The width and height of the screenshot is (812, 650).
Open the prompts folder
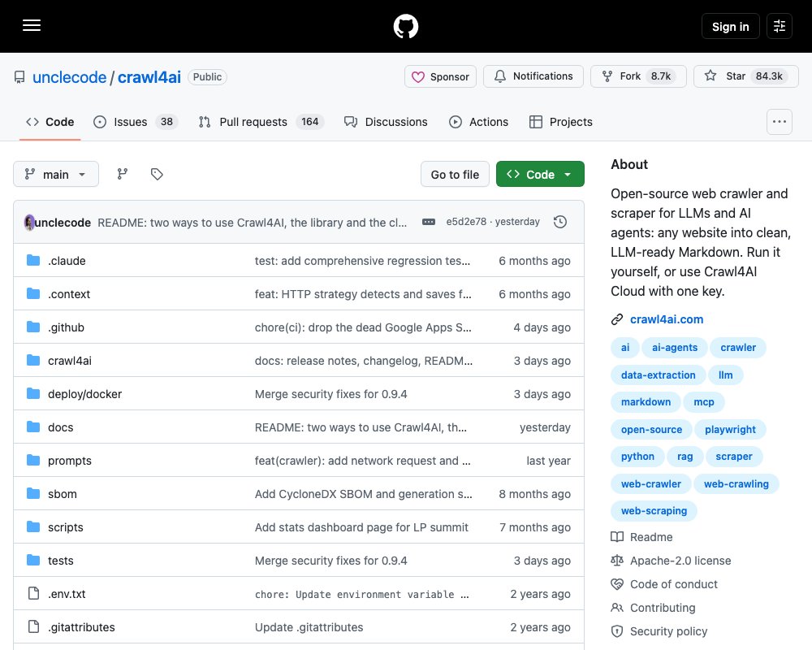69,461
